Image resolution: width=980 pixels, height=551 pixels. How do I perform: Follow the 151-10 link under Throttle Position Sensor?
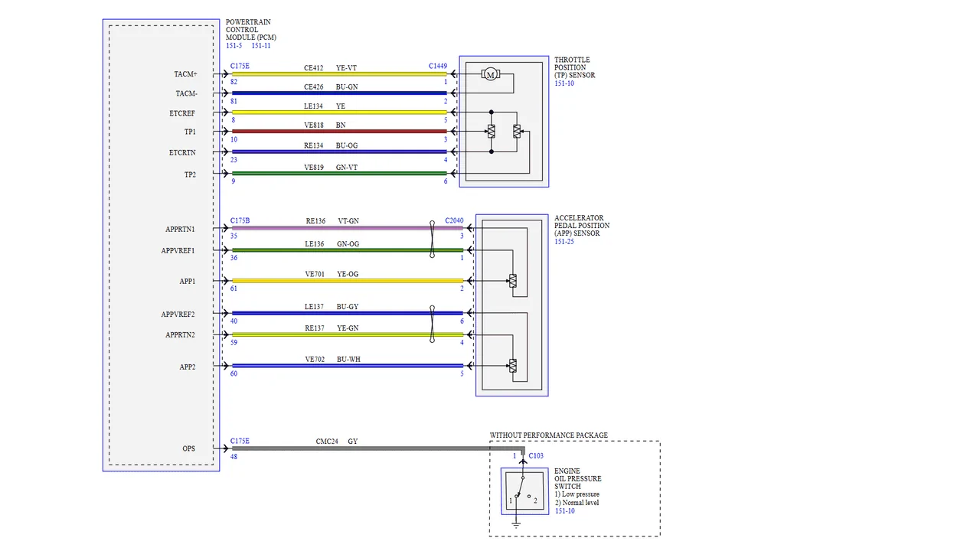coord(564,83)
